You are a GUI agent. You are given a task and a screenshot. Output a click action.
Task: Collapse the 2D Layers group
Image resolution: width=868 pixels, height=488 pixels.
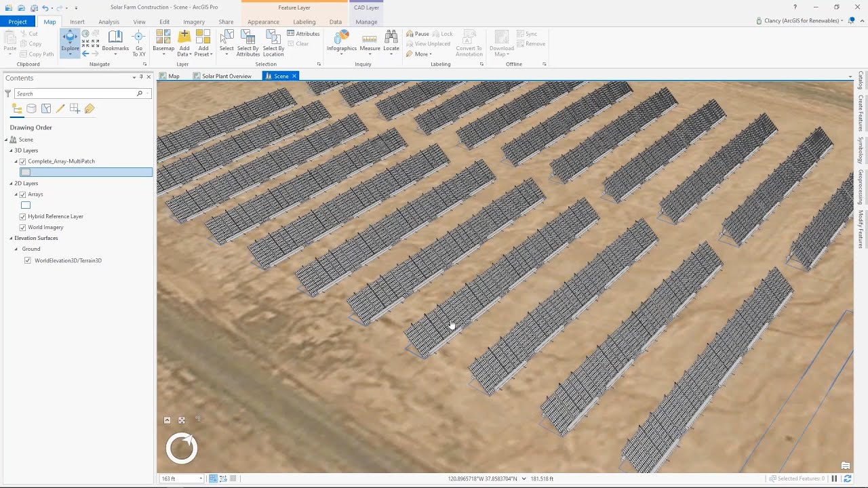tap(11, 184)
